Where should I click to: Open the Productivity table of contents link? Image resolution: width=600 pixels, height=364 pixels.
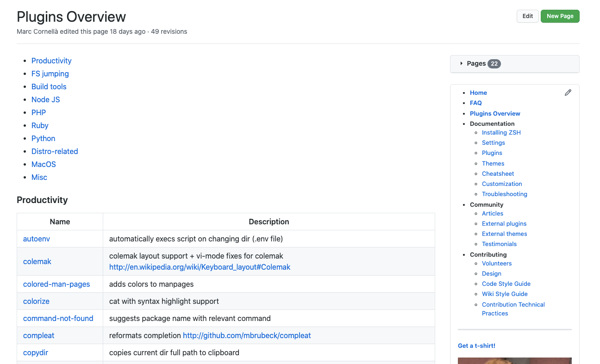pos(51,61)
